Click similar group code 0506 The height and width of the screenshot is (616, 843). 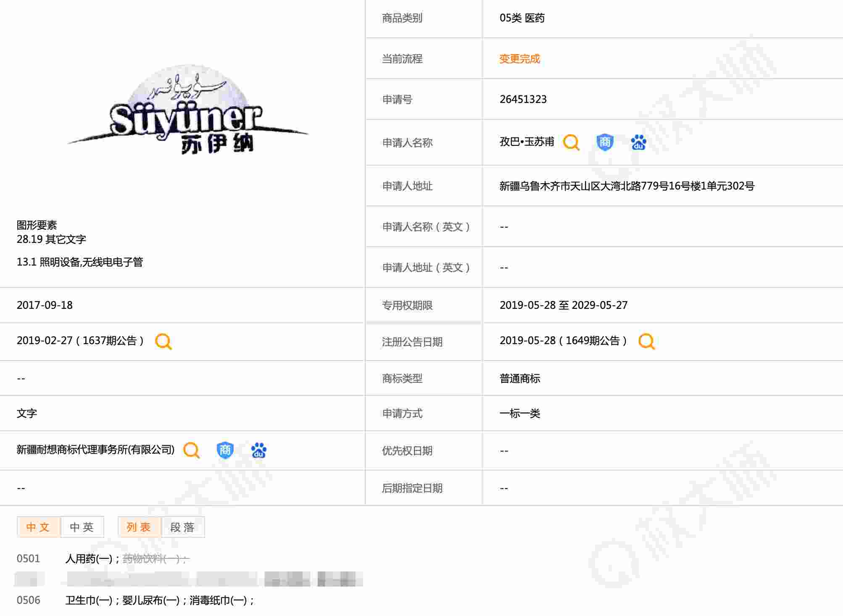28,600
